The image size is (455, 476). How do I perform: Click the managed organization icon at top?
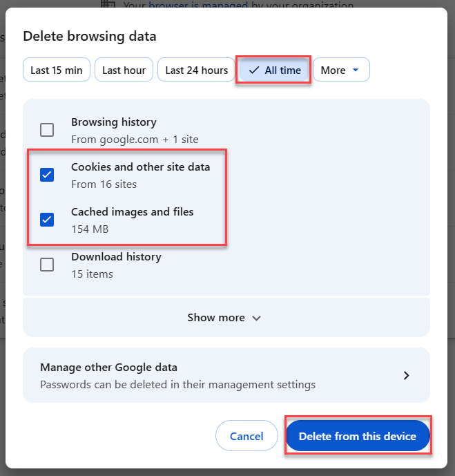tap(108, 5)
